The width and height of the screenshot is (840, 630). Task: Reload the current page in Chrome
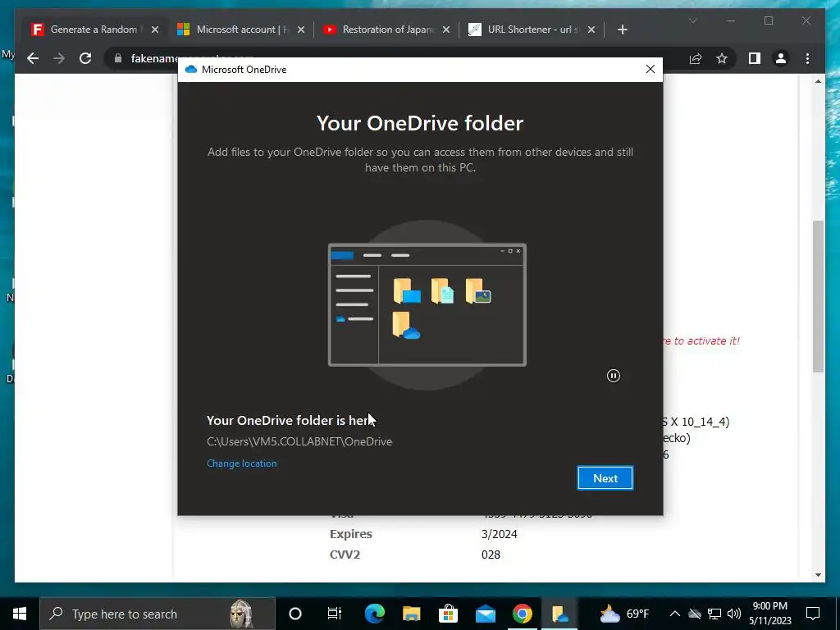85,58
